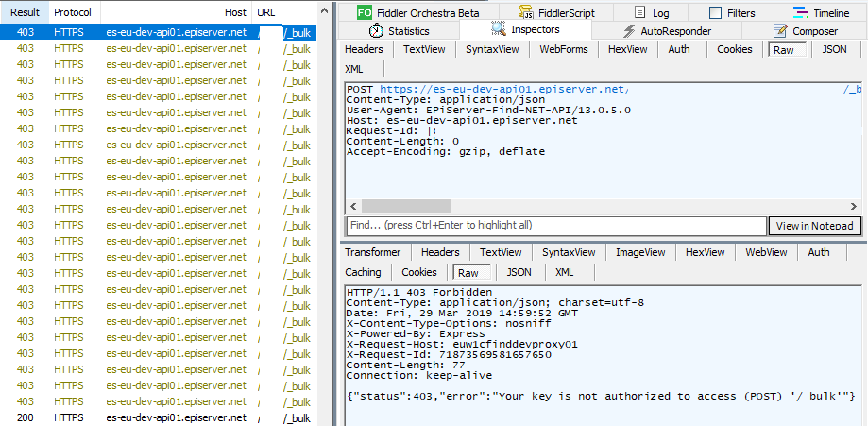The height and width of the screenshot is (426, 868).
Task: Click the Log document icon
Action: point(639,12)
